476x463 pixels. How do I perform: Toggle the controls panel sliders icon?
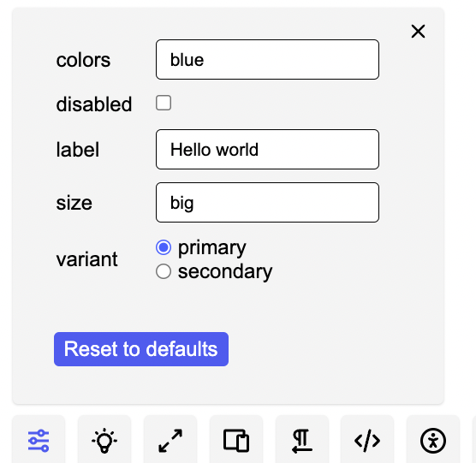tap(39, 441)
